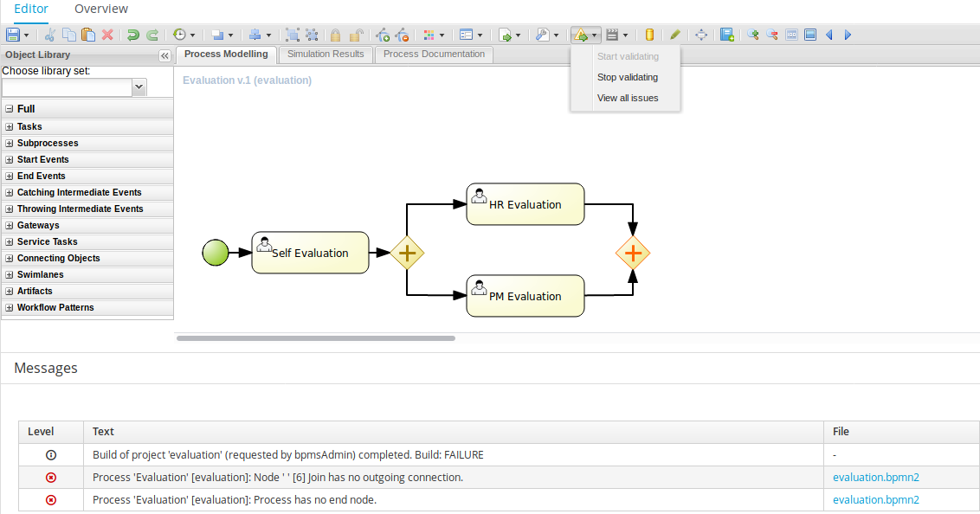Open the dropdown arrow beside clock icon
Image resolution: width=980 pixels, height=514 pixels.
click(x=192, y=35)
